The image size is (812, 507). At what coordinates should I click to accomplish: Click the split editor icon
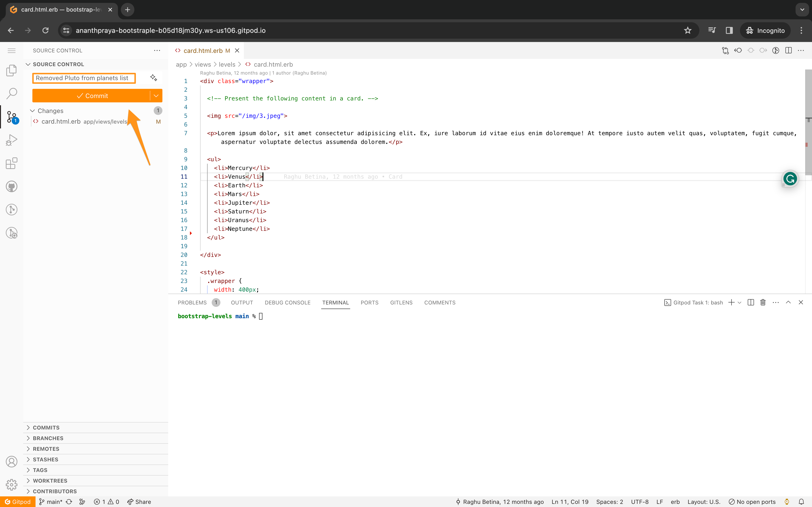[789, 50]
